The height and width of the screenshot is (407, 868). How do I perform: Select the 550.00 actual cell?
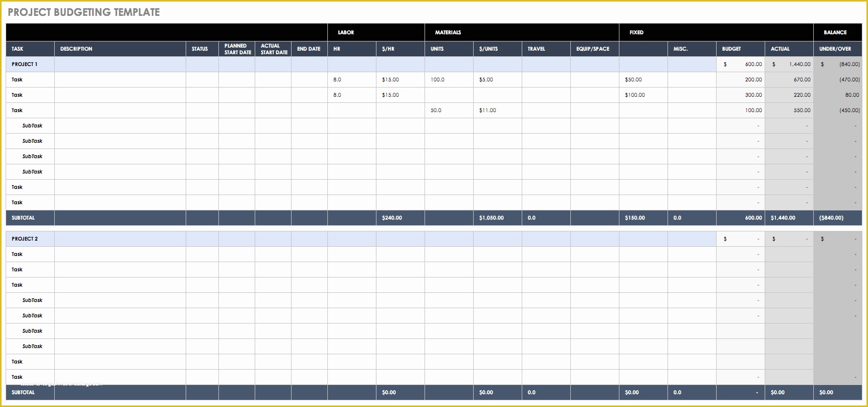(x=789, y=110)
